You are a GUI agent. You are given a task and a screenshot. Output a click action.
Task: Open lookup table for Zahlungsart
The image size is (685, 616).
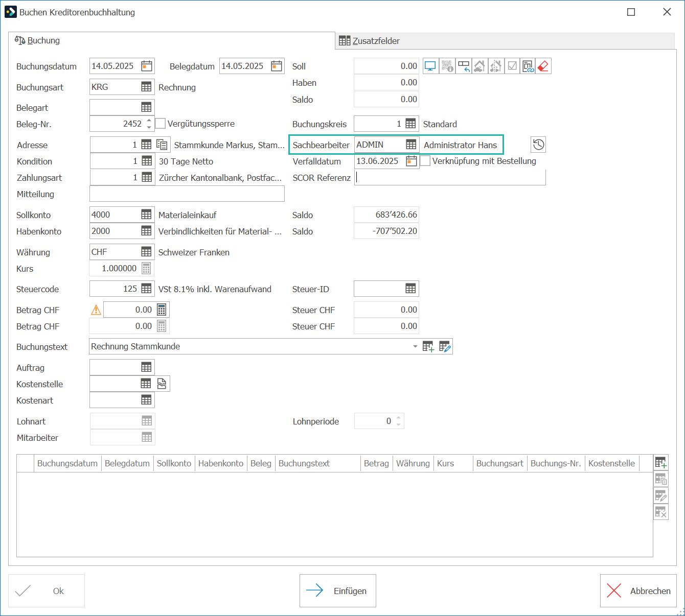pos(147,177)
